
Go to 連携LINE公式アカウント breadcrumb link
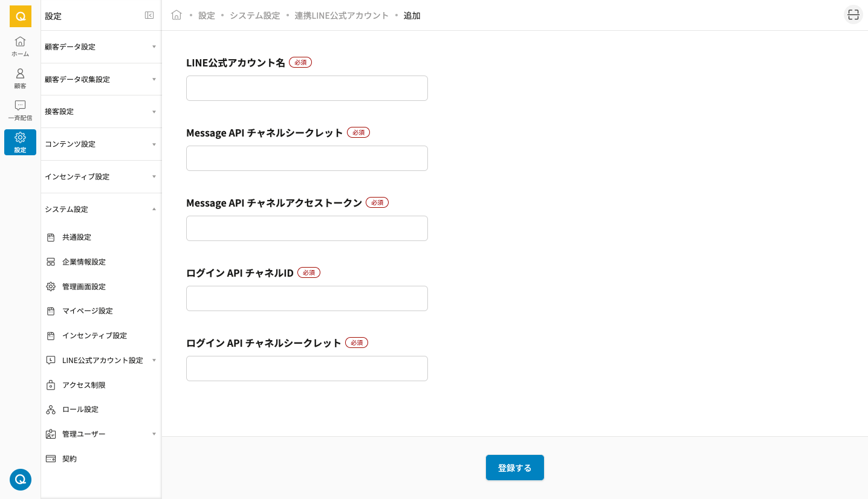tap(342, 16)
